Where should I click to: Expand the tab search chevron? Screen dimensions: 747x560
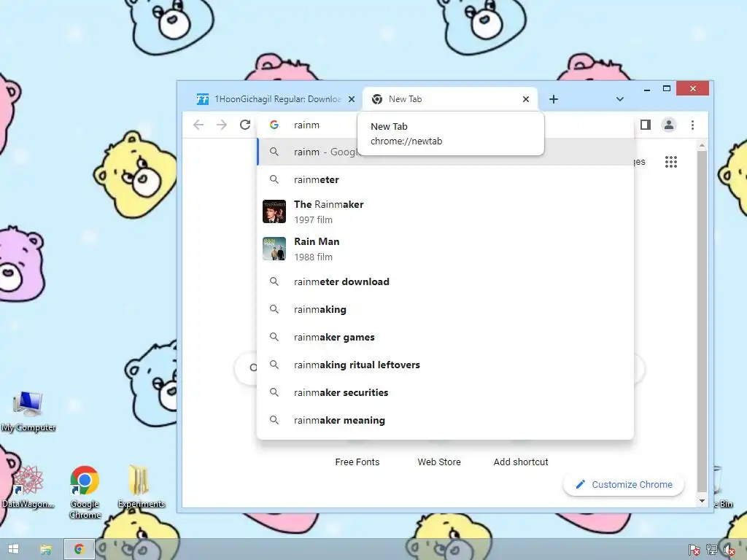tap(620, 99)
